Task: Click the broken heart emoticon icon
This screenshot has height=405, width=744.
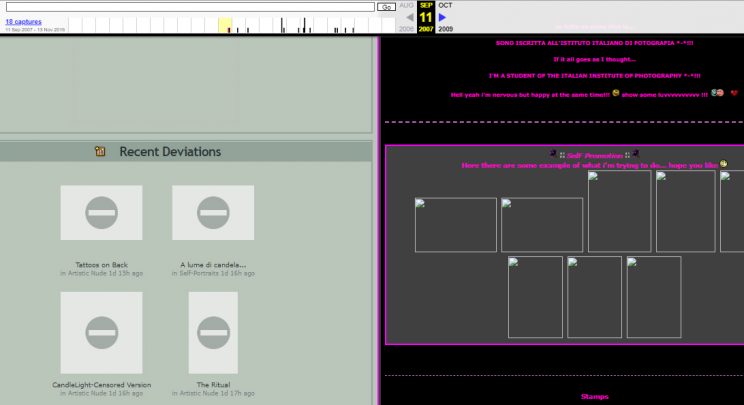Action: point(733,93)
